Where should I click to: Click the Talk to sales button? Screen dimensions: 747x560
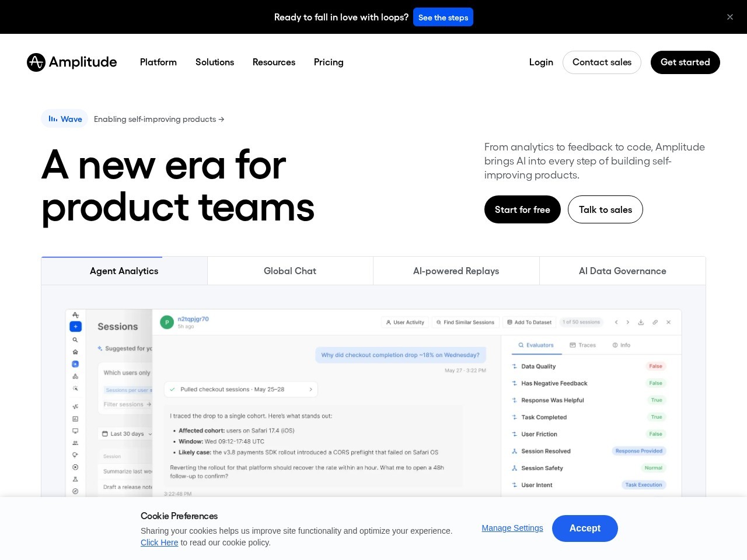pyautogui.click(x=605, y=209)
